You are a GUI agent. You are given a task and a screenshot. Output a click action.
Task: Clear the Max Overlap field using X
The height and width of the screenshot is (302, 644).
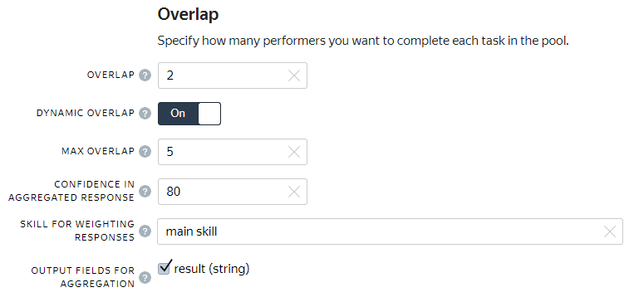pyautogui.click(x=294, y=152)
